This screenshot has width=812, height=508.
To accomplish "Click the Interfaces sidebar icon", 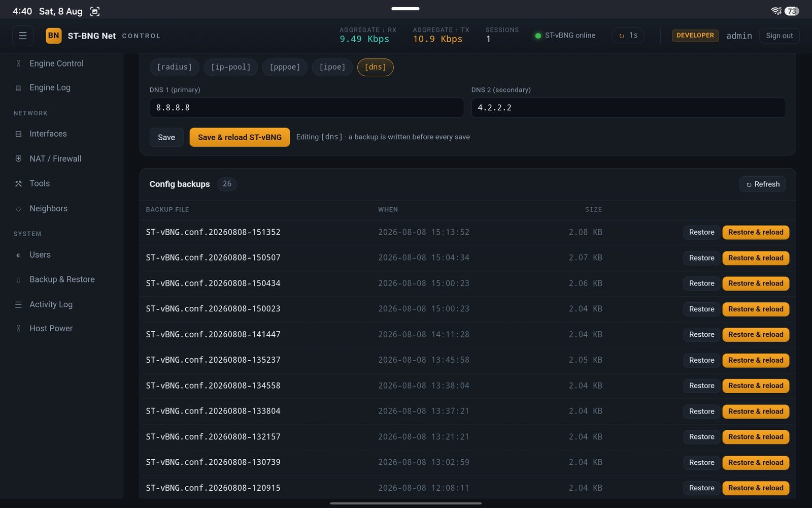I will point(18,134).
